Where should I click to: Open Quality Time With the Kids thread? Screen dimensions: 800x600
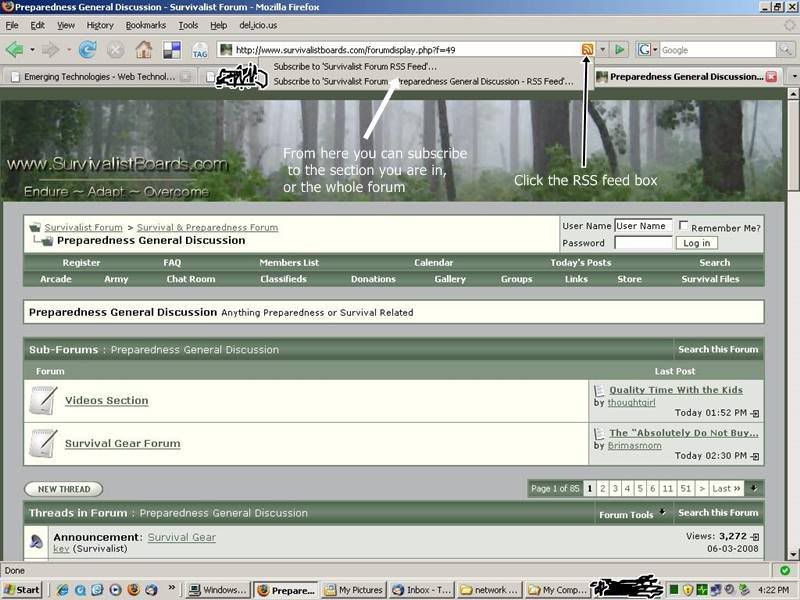click(x=676, y=390)
